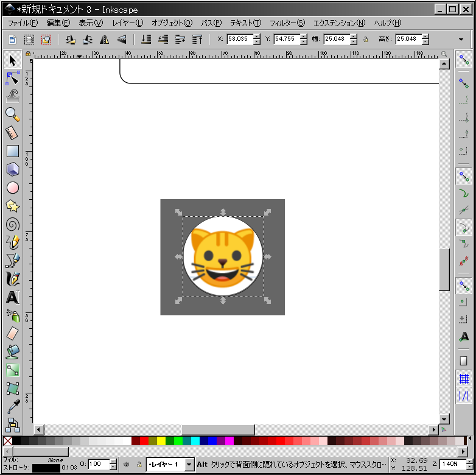The height and width of the screenshot is (475, 476).
Task: Raise selection to top
Action: point(197,40)
